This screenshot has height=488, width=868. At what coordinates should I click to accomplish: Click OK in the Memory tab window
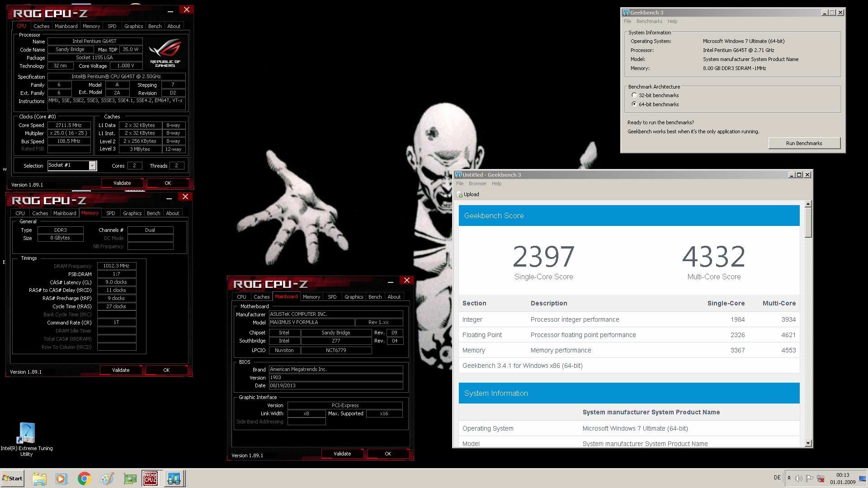pos(166,370)
